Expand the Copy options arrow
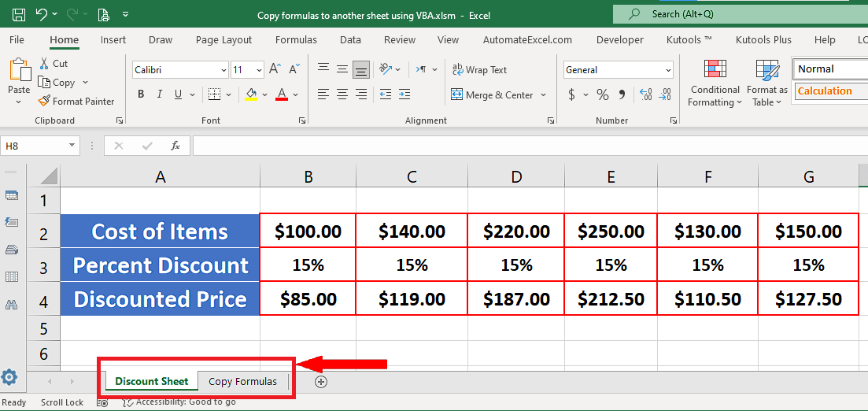The height and width of the screenshot is (411, 868). [x=85, y=83]
